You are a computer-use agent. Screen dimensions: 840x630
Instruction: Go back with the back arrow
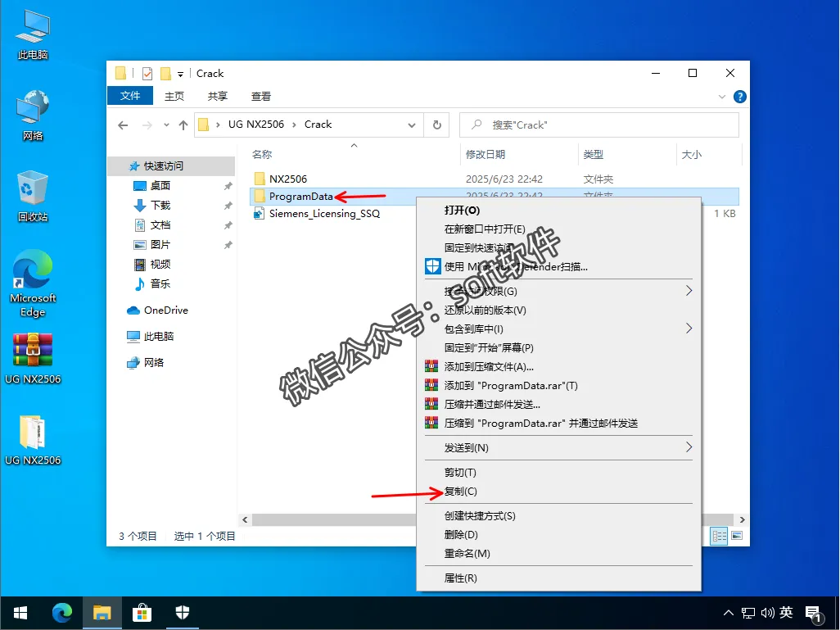coord(123,125)
